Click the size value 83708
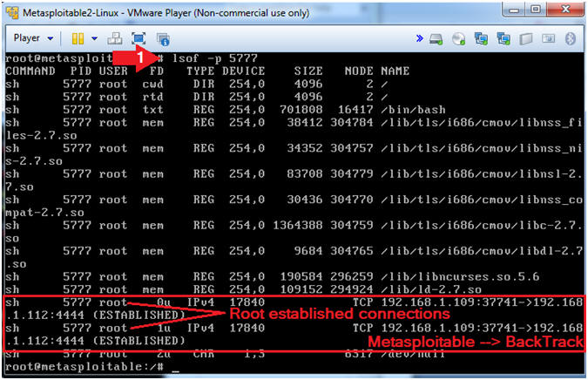The image size is (588, 380). tap(305, 174)
